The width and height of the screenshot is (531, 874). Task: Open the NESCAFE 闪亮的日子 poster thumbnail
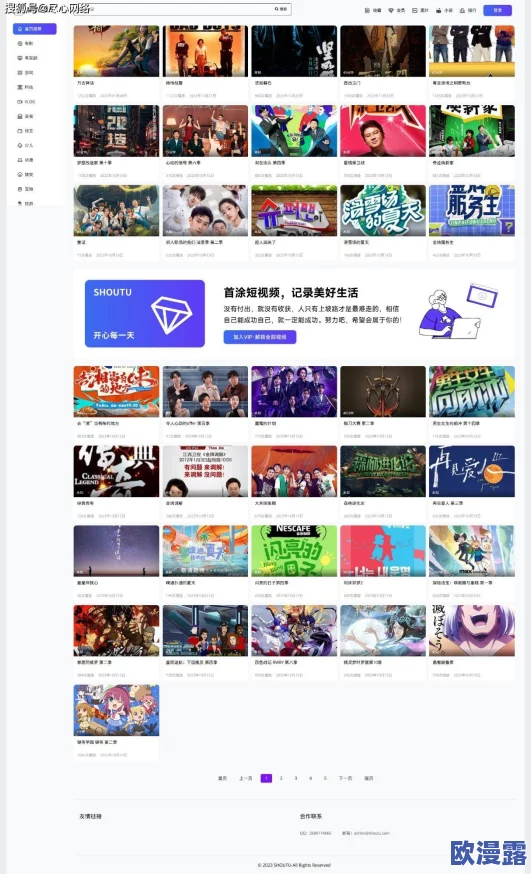294,551
